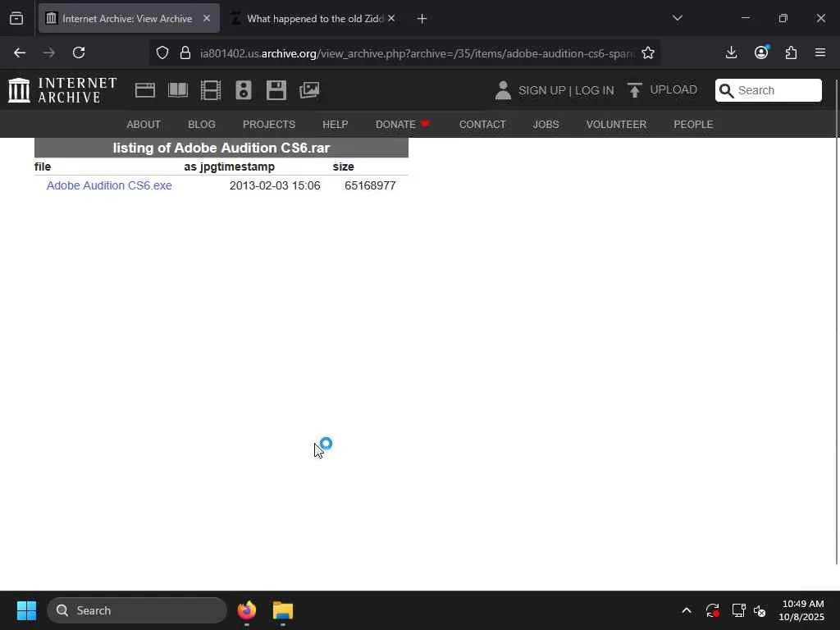Open the browser Downloads panel
The width and height of the screenshot is (840, 630).
tap(731, 52)
